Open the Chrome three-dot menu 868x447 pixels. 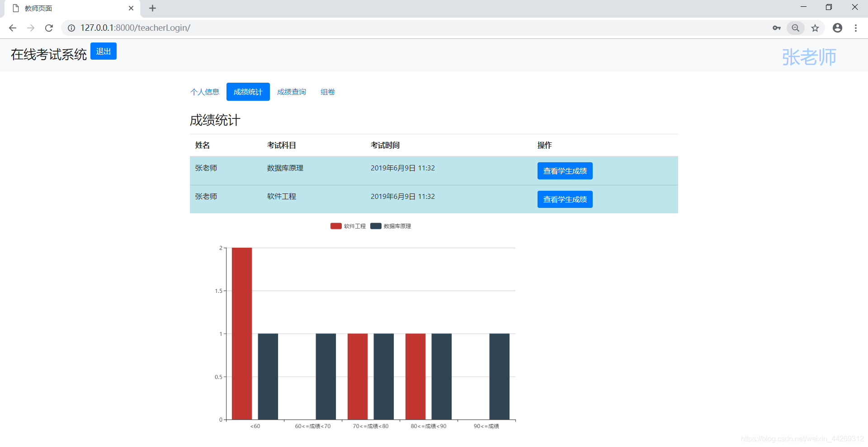pos(856,28)
